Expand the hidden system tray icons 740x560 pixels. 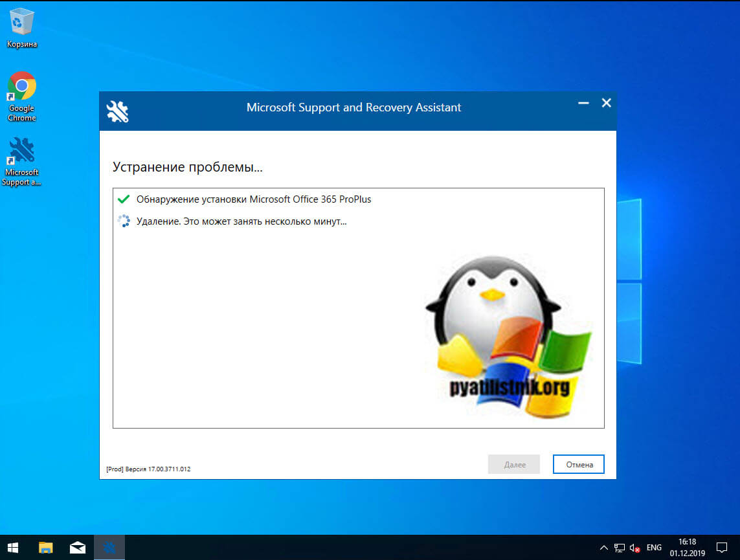pos(604,548)
